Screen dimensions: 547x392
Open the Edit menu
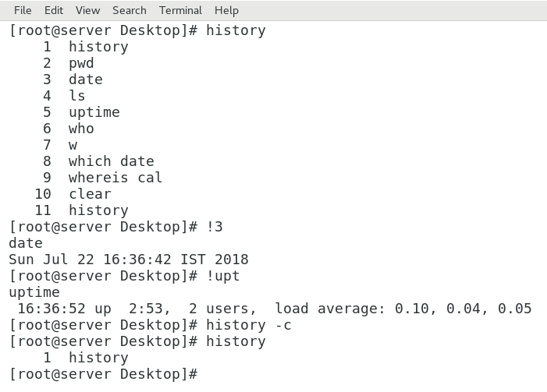click(54, 10)
